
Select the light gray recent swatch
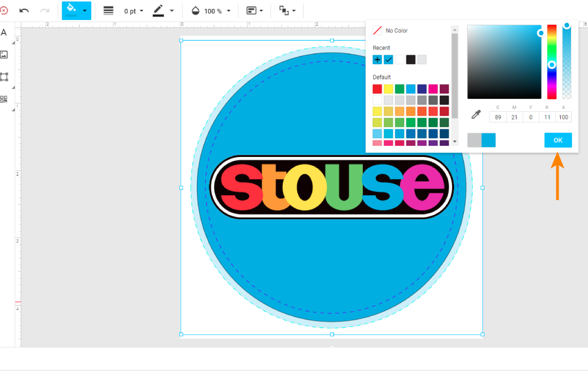422,59
